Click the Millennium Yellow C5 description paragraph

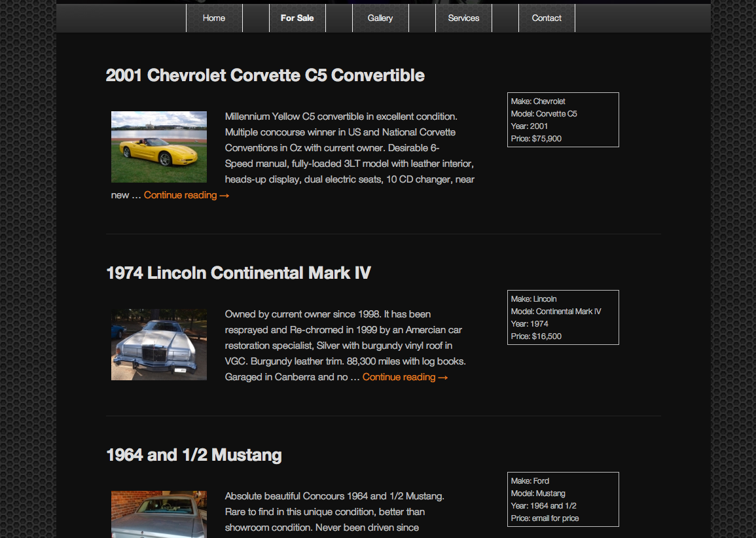349,148
